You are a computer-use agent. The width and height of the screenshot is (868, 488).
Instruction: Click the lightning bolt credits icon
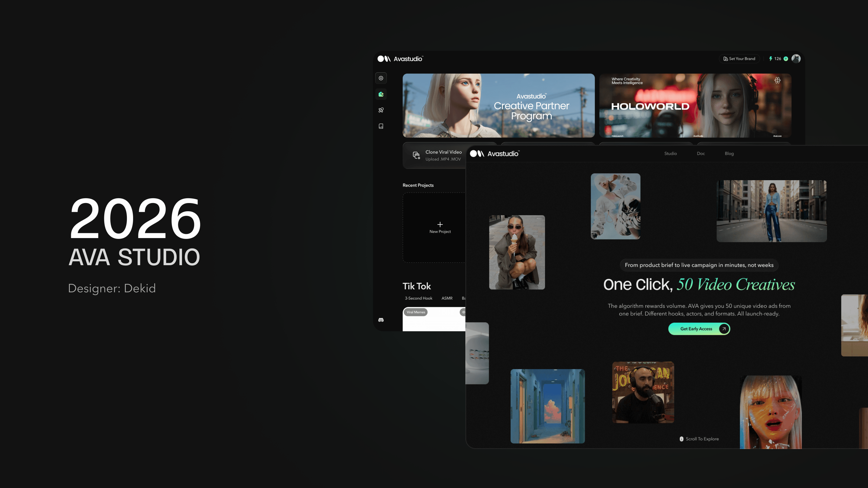pos(771,59)
